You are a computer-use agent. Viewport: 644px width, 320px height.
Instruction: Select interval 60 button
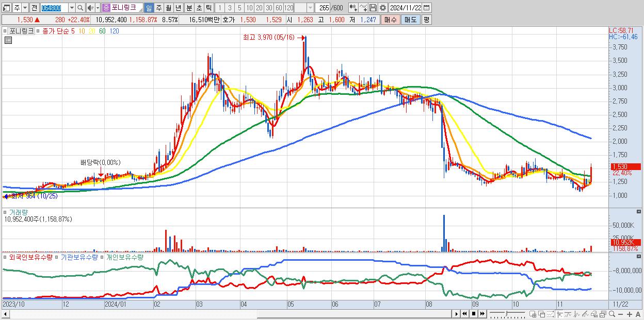pos(279,8)
